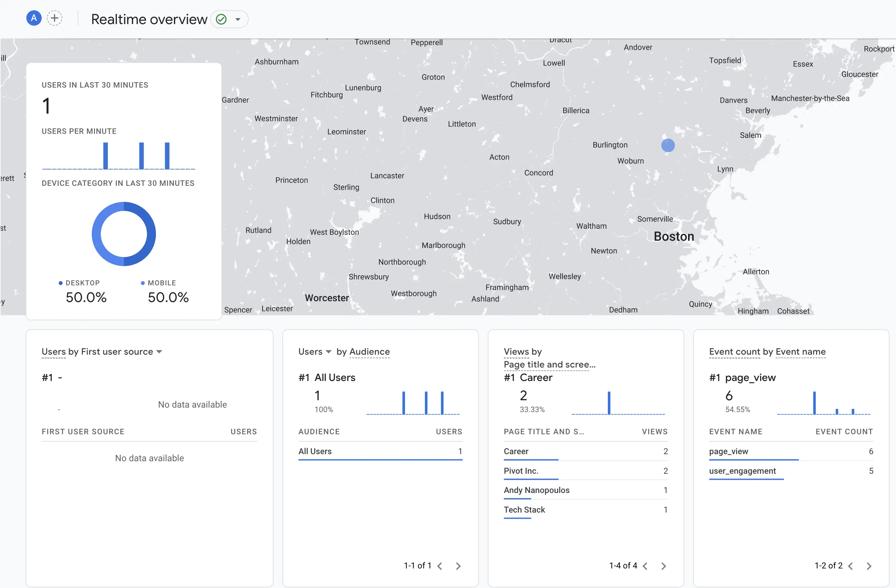The height and width of the screenshot is (588, 896).
Task: Go to next page in Event count card
Action: (x=869, y=566)
